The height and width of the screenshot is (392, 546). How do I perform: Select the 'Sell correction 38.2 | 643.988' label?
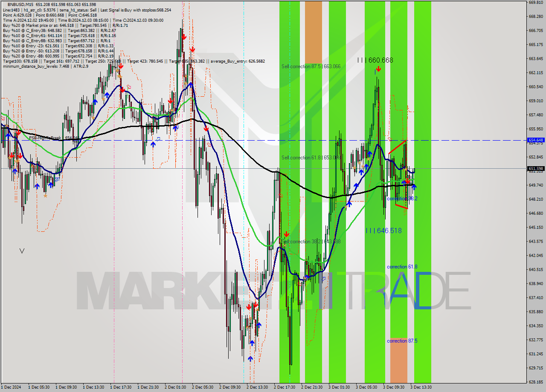pos(311,241)
